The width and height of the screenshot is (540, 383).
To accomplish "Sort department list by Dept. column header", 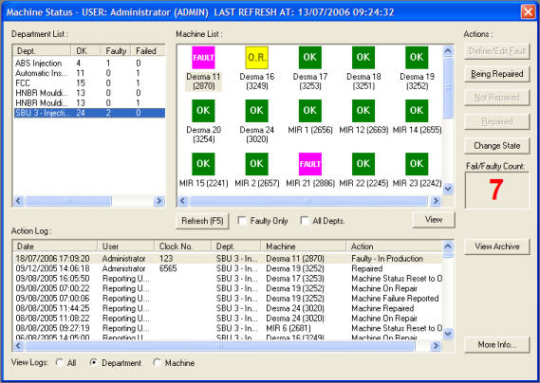I will tap(42, 51).
